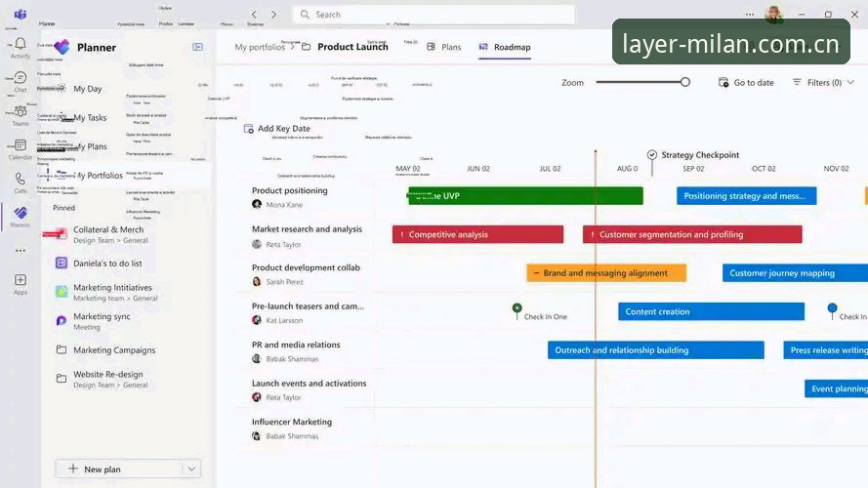
Task: Click the Add Key Date calendar icon
Action: click(249, 129)
